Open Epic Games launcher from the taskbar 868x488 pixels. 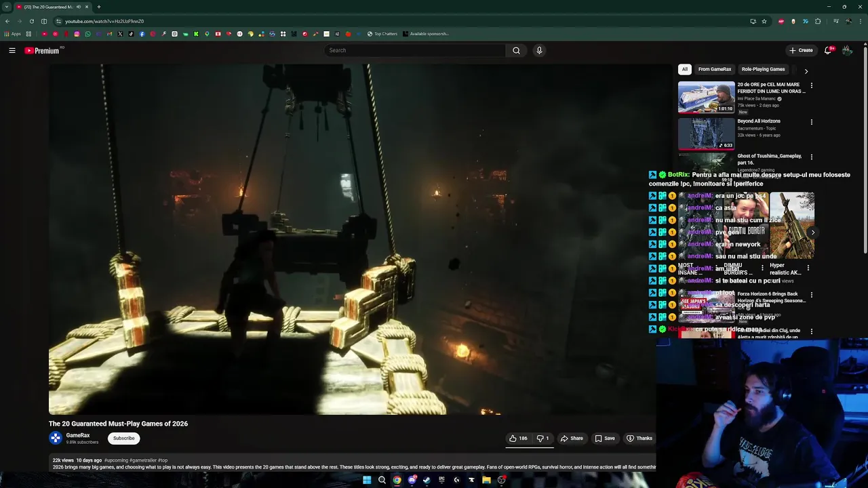(x=441, y=480)
